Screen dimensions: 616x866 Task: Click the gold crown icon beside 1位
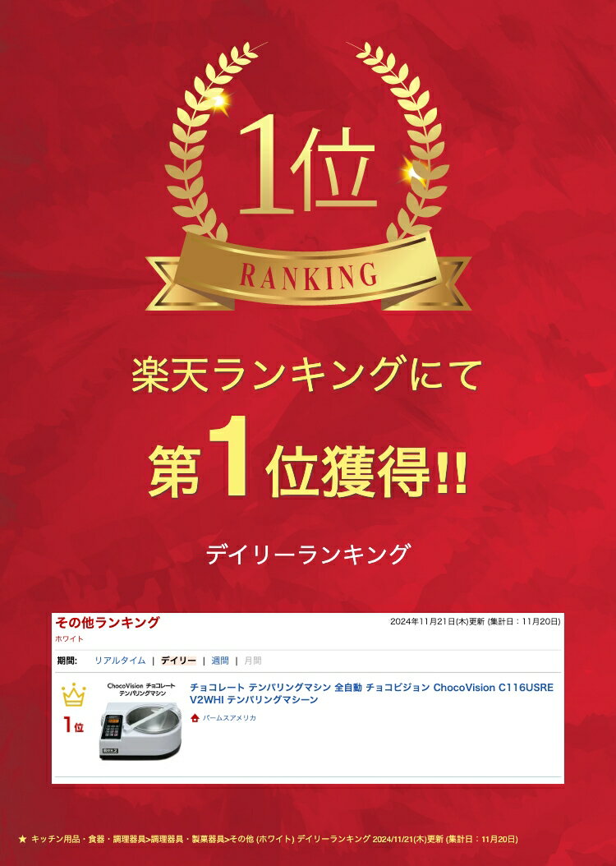[x=74, y=695]
